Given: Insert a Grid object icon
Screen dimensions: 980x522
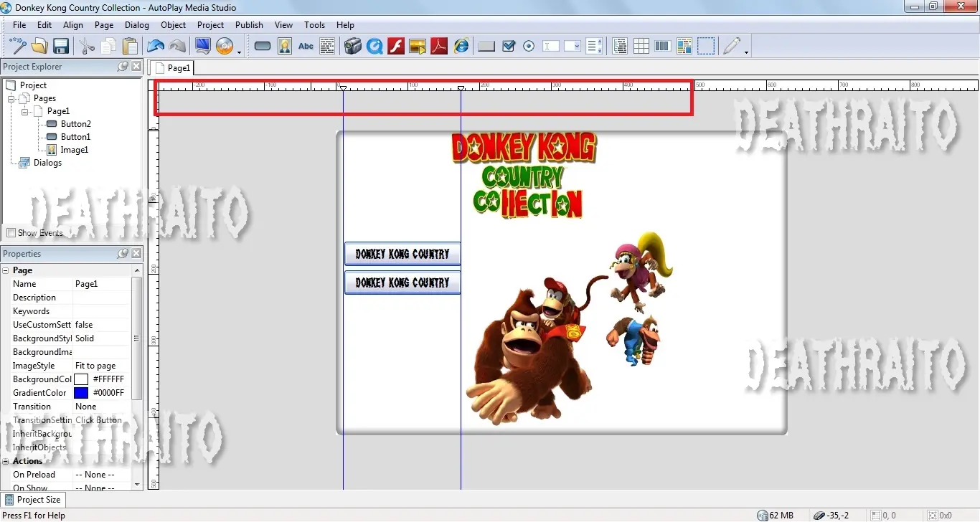Looking at the screenshot, I should [x=641, y=46].
